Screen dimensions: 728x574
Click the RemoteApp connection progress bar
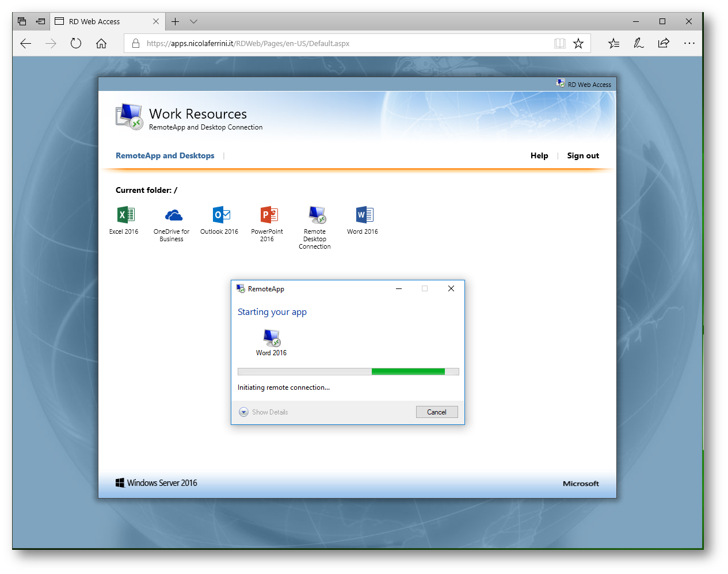348,371
